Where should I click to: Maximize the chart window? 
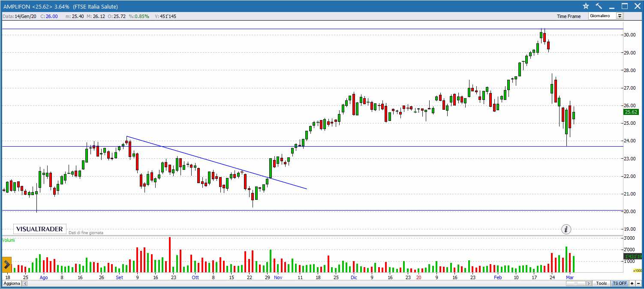[x=625, y=6]
